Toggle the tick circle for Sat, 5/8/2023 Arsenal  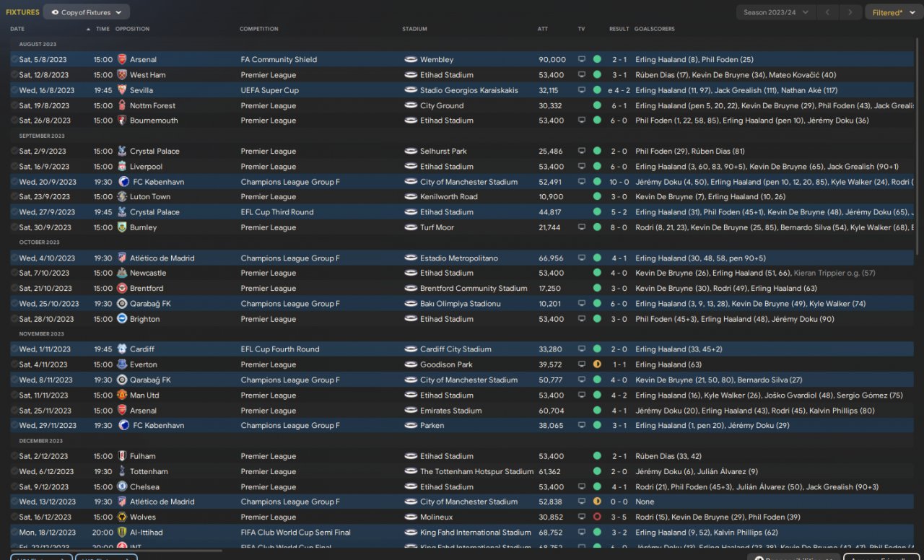(x=14, y=60)
